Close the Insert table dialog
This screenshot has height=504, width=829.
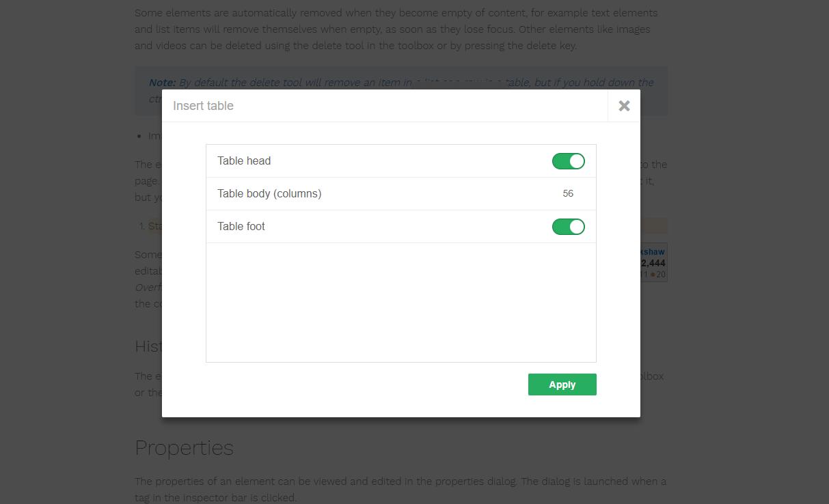[x=623, y=105]
